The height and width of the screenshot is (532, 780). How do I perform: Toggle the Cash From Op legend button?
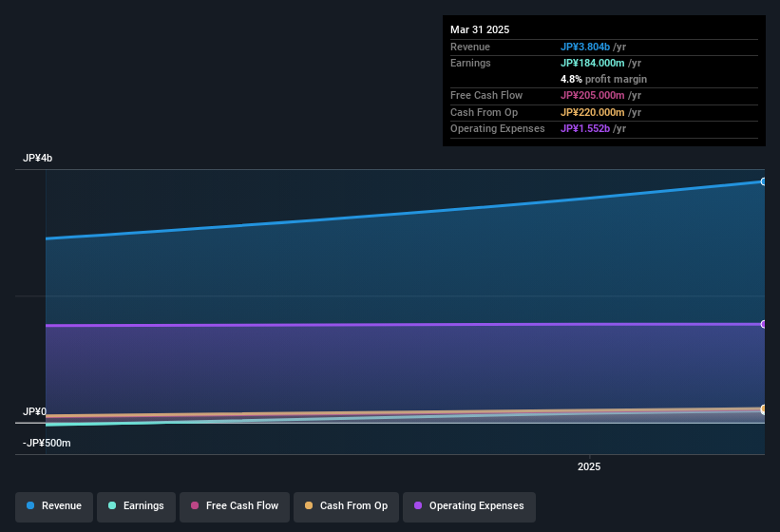346,506
